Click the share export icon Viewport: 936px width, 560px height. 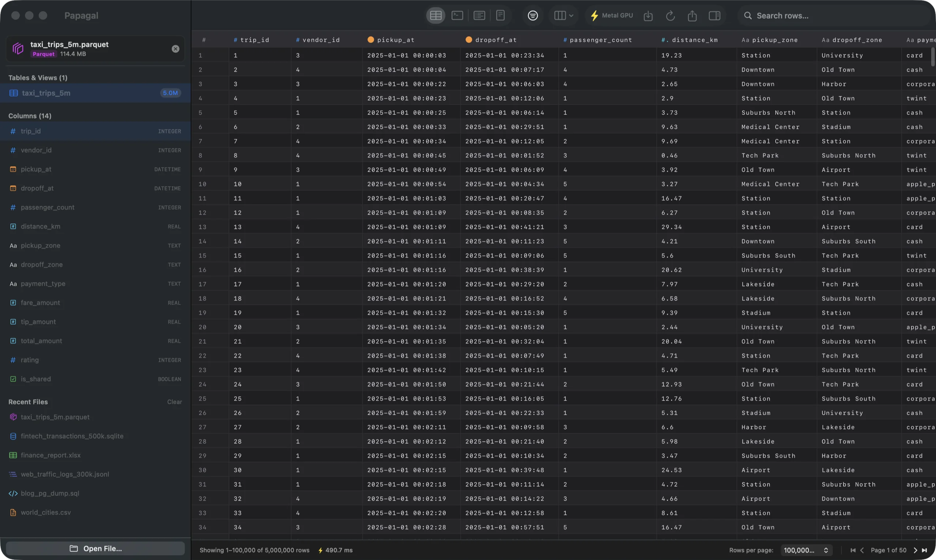point(692,15)
